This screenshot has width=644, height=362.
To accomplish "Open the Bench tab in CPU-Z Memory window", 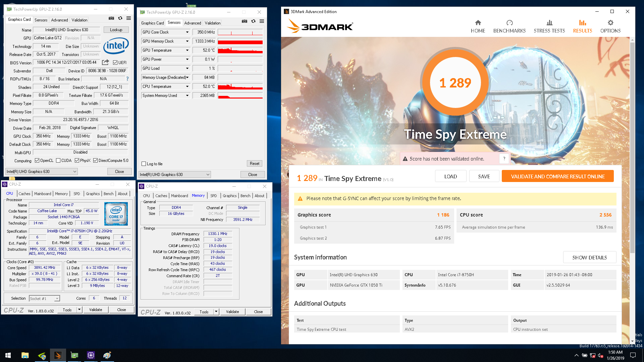I will tap(246, 196).
